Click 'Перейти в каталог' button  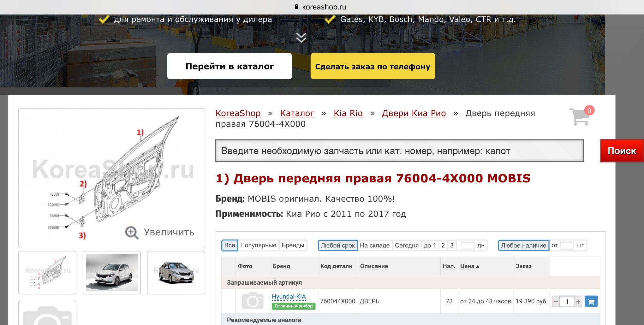coord(230,66)
